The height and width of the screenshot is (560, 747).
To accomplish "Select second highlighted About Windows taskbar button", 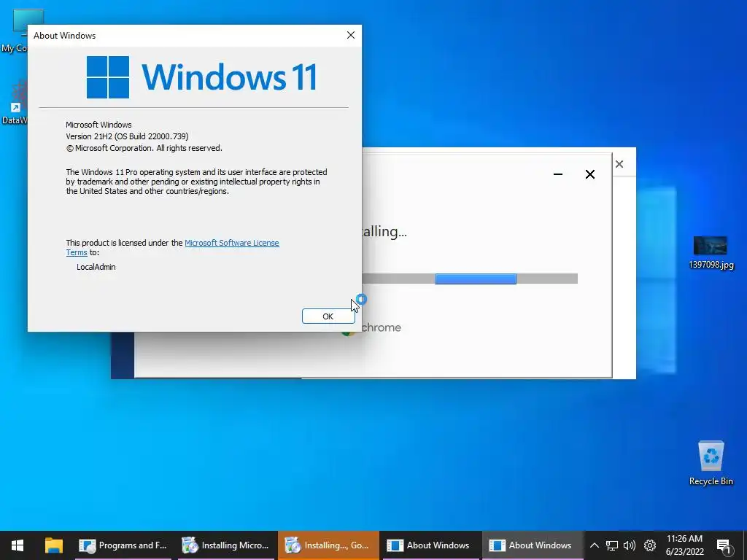I will tap(532, 545).
